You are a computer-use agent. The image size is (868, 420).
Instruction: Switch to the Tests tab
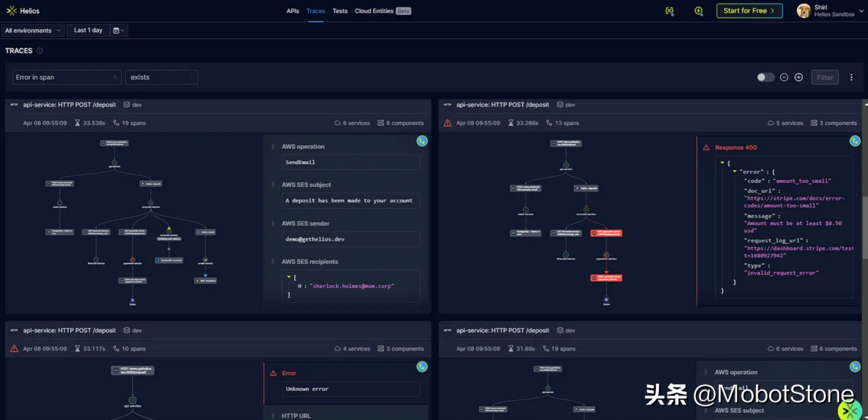[340, 11]
